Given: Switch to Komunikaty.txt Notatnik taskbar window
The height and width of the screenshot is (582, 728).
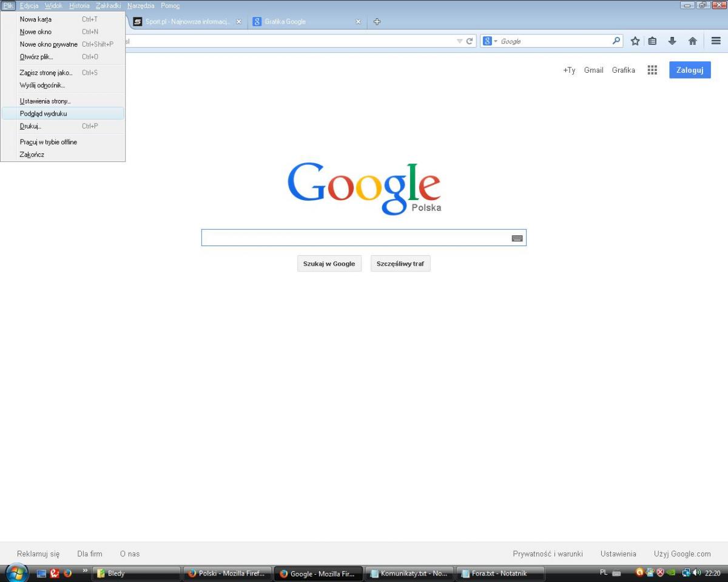Looking at the screenshot, I should (x=409, y=574).
